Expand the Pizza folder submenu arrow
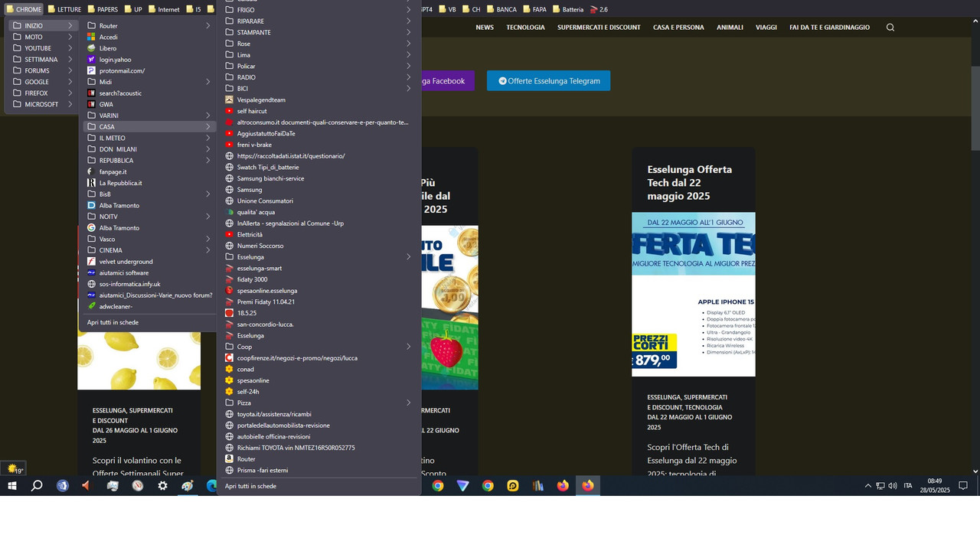 click(x=408, y=403)
